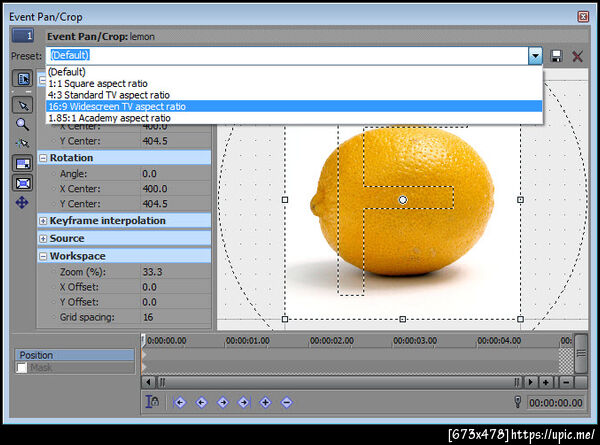Click the Sync Cursor icon
600x445 pixels.
tap(152, 402)
